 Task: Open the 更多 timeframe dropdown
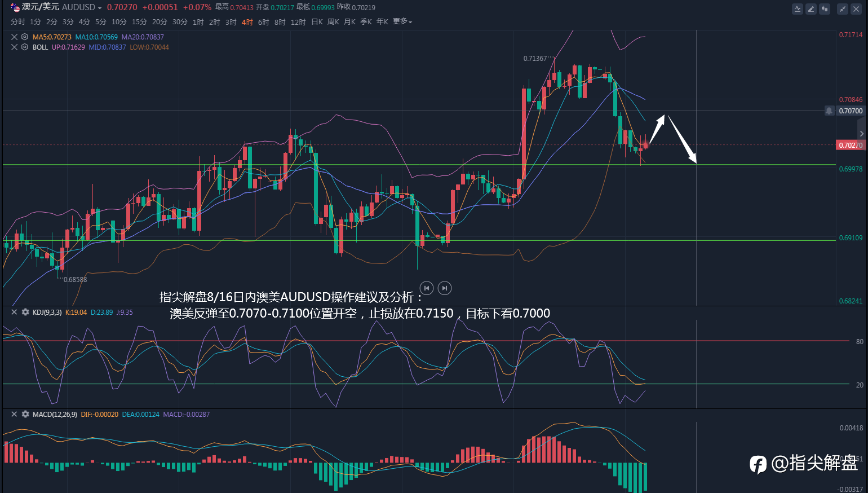[x=402, y=21]
